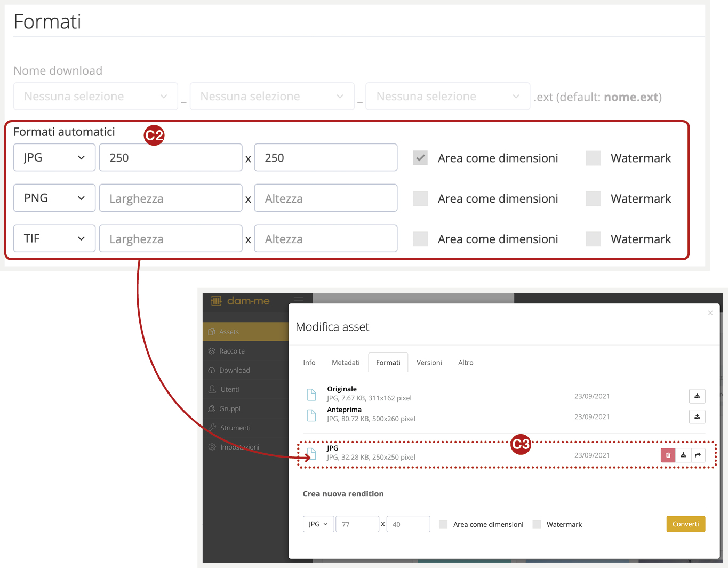Open JPG dropdown in Crea nuova rendition
The width and height of the screenshot is (728, 569).
(x=318, y=524)
